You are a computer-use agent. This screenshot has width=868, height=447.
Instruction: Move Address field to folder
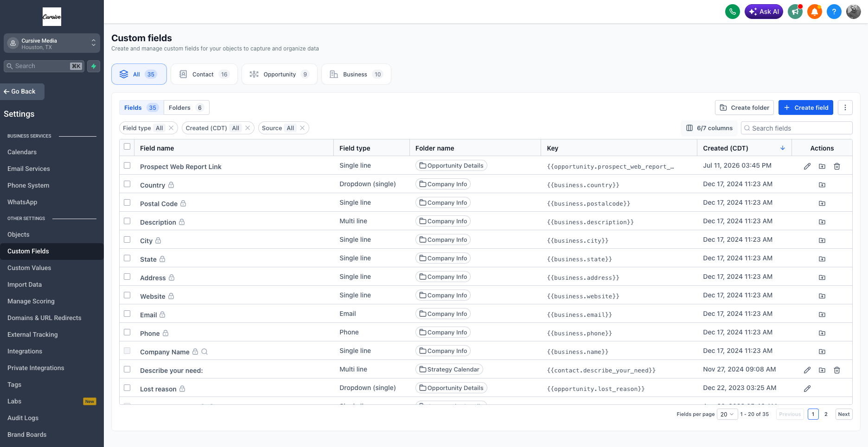pos(822,277)
